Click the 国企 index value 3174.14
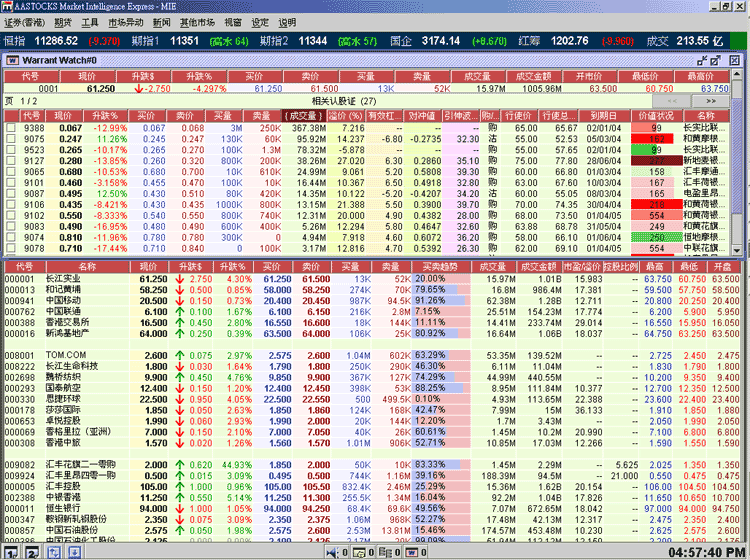This screenshot has height=560, width=750. [441, 41]
